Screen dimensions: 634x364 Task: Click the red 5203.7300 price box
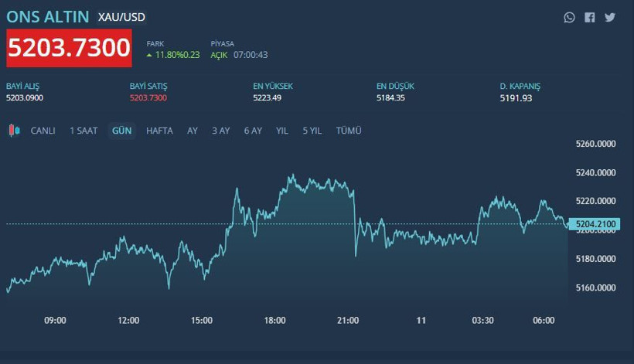[x=70, y=47]
